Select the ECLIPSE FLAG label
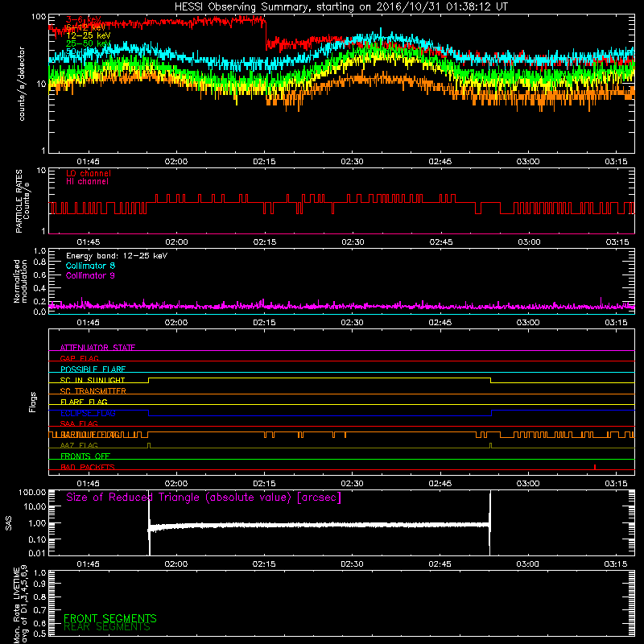Image resolution: width=644 pixels, height=644 pixels. [88, 413]
